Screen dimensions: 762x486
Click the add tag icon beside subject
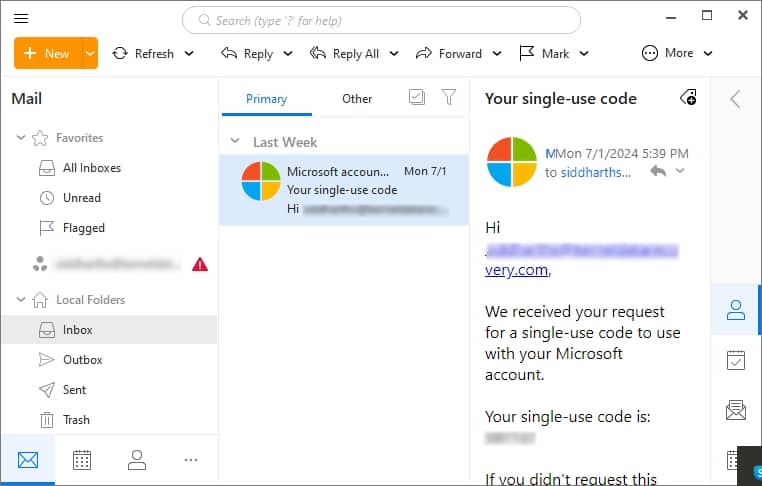688,97
